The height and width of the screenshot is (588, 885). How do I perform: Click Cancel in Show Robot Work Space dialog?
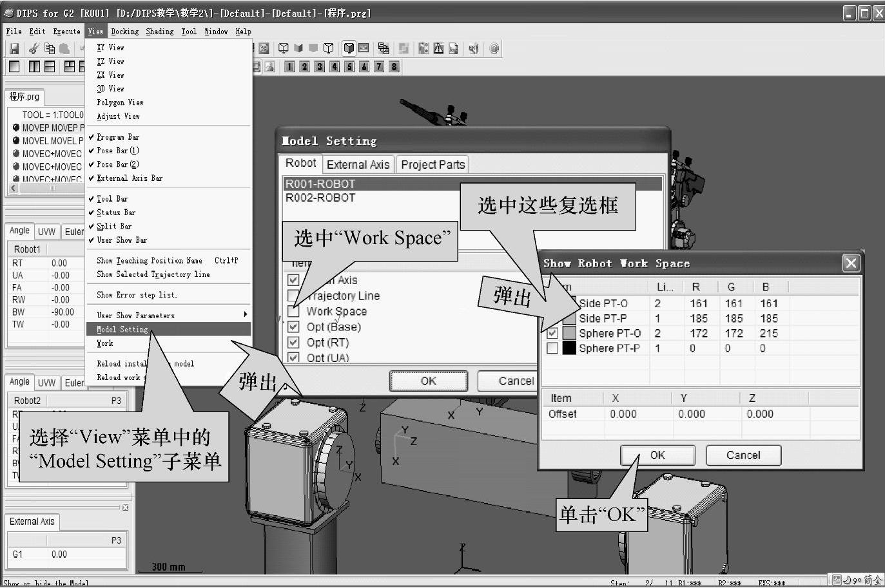743,455
